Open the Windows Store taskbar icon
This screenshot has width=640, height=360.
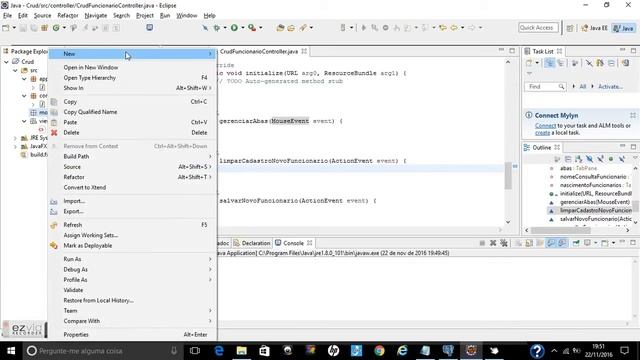(264, 351)
